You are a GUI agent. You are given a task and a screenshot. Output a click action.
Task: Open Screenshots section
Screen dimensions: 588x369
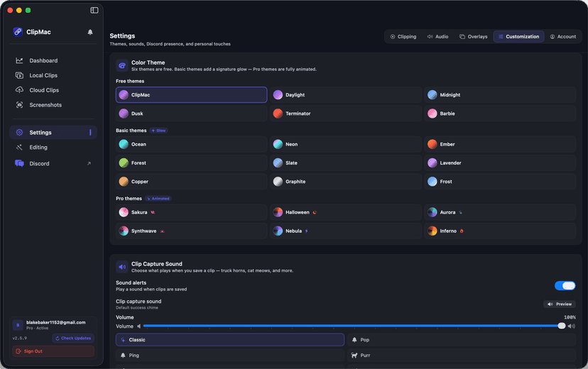[53, 105]
